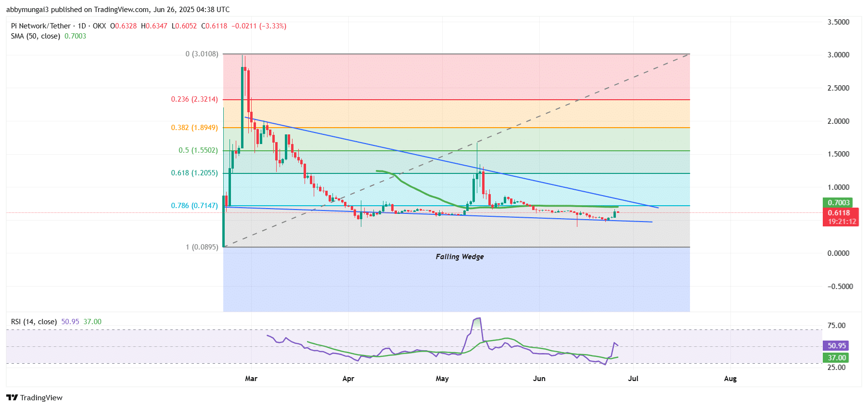This screenshot has height=408, width=868.
Task: Click the Fibonacci label 0.5 (1.5502)
Action: click(198, 150)
